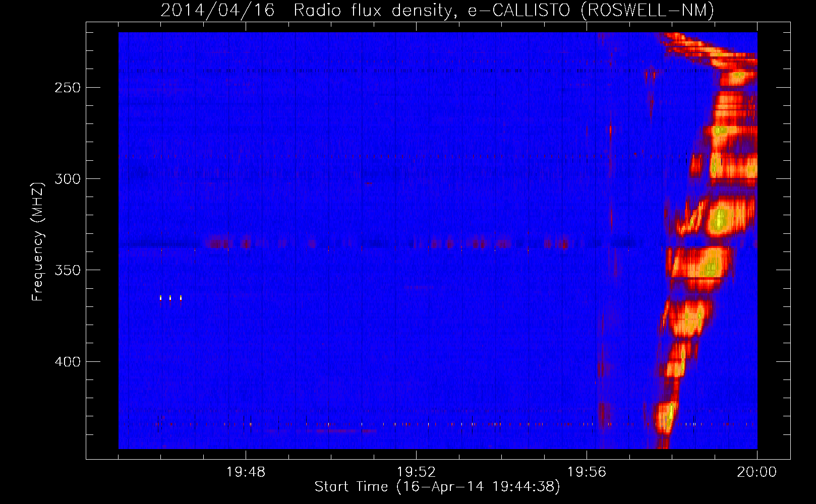816x504 pixels.
Task: Click the 'Frequency (MHZ)' axis label
Action: (37, 241)
